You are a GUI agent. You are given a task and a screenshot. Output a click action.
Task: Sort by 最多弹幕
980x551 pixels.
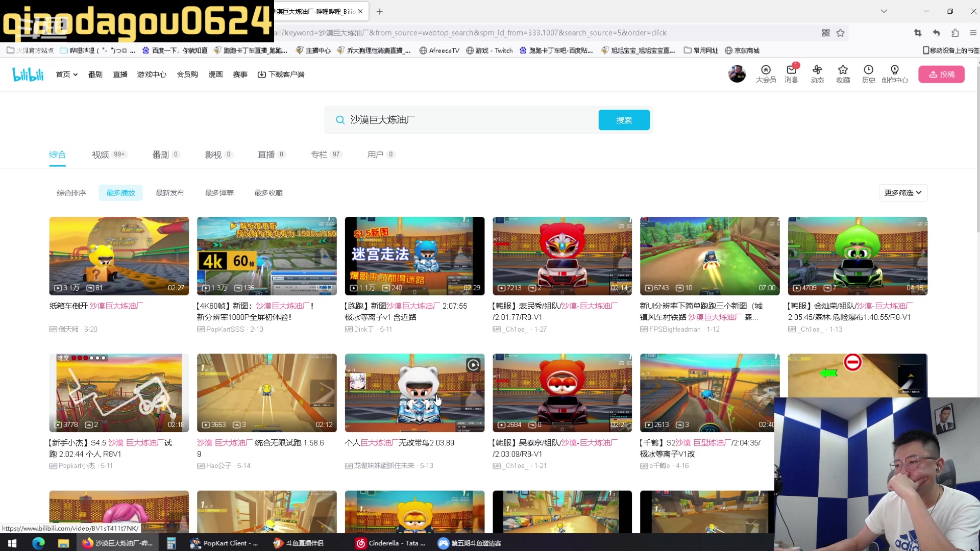click(219, 193)
